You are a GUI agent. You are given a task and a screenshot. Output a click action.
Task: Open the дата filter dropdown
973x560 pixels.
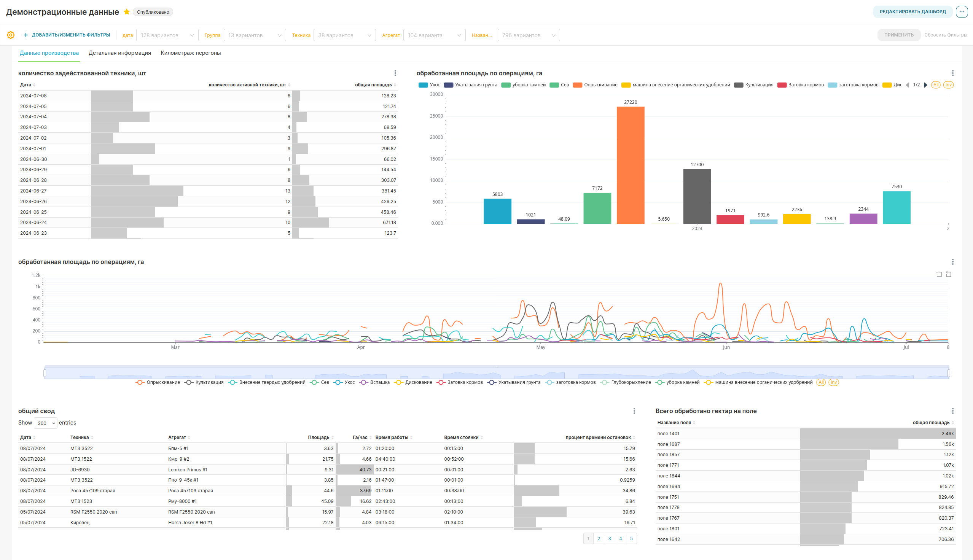coord(167,35)
